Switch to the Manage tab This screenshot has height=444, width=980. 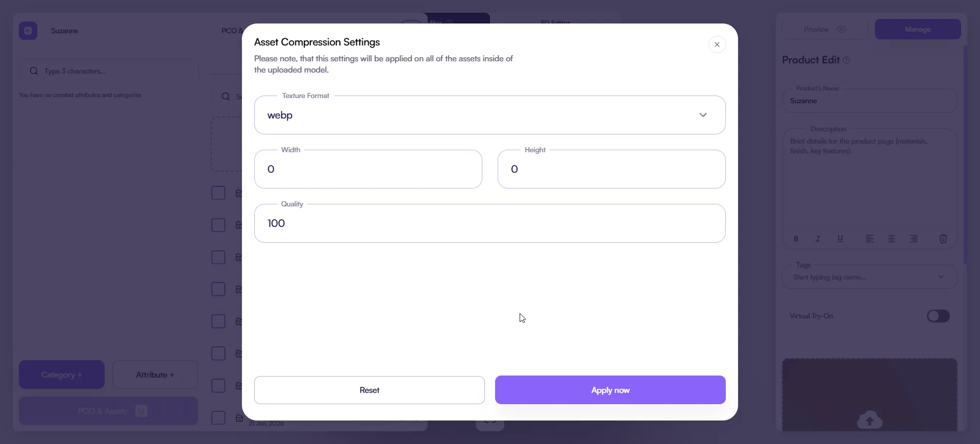[x=917, y=29]
